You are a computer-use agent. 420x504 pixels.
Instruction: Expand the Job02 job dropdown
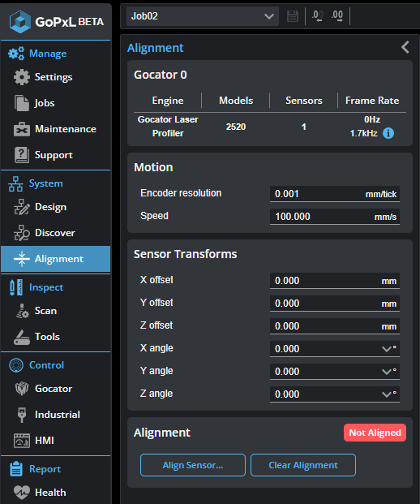coord(203,16)
